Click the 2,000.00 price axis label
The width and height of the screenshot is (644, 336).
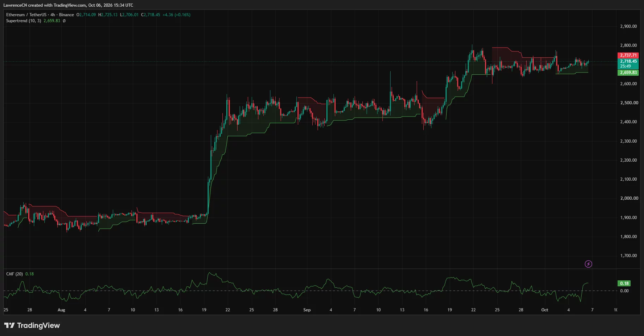[629, 198]
